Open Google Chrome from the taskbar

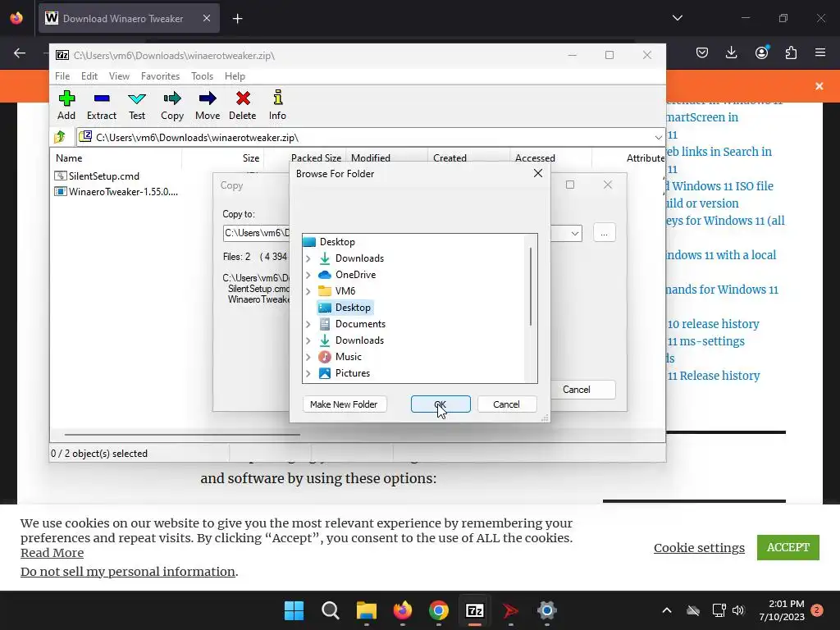point(439,610)
